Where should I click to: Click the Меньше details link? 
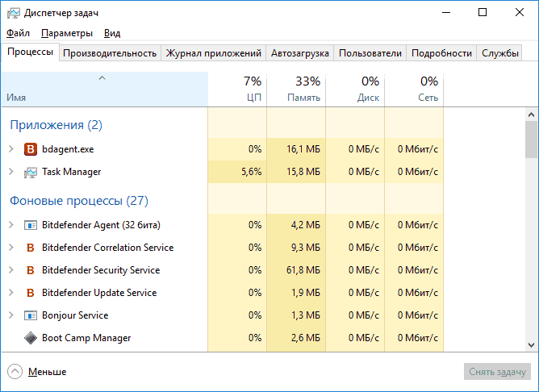click(x=47, y=372)
